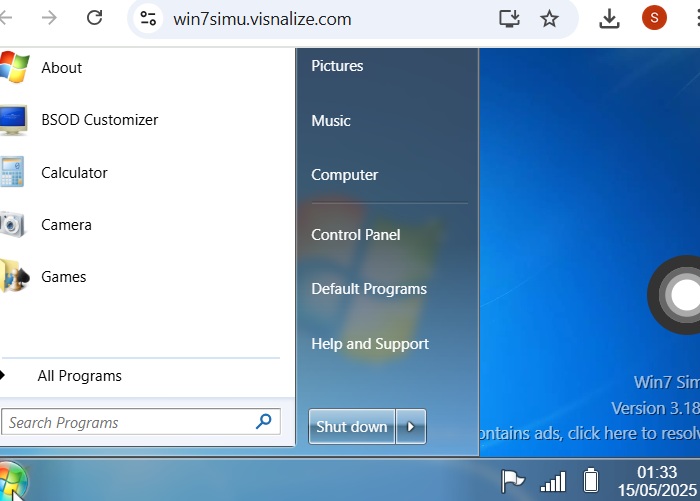Open Pictures from Start menu
Image resolution: width=700 pixels, height=501 pixels.
pos(337,66)
